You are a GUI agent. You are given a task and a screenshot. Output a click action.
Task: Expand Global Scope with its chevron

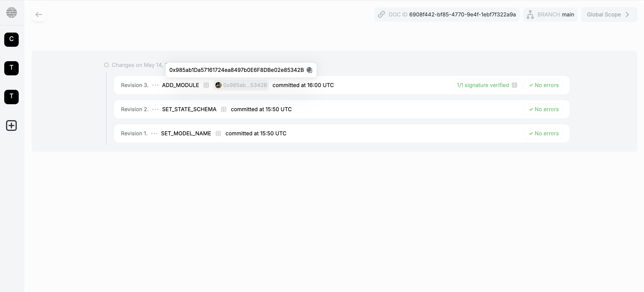628,14
